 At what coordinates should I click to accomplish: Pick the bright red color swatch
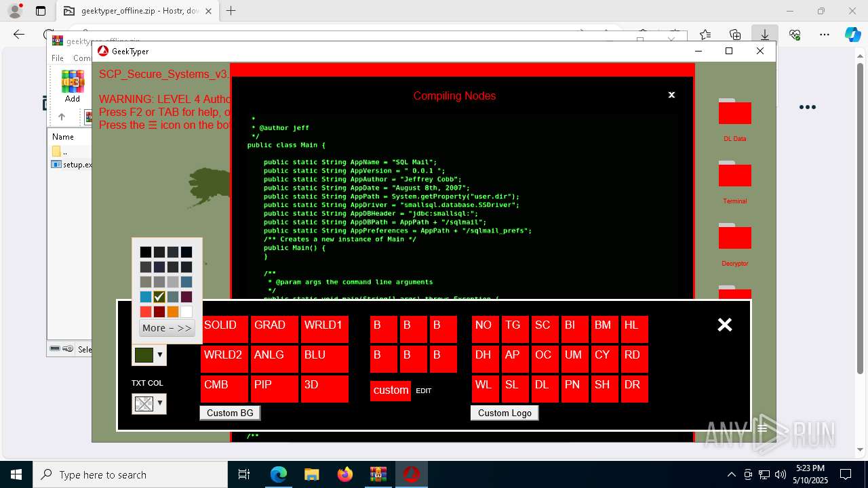(x=146, y=312)
